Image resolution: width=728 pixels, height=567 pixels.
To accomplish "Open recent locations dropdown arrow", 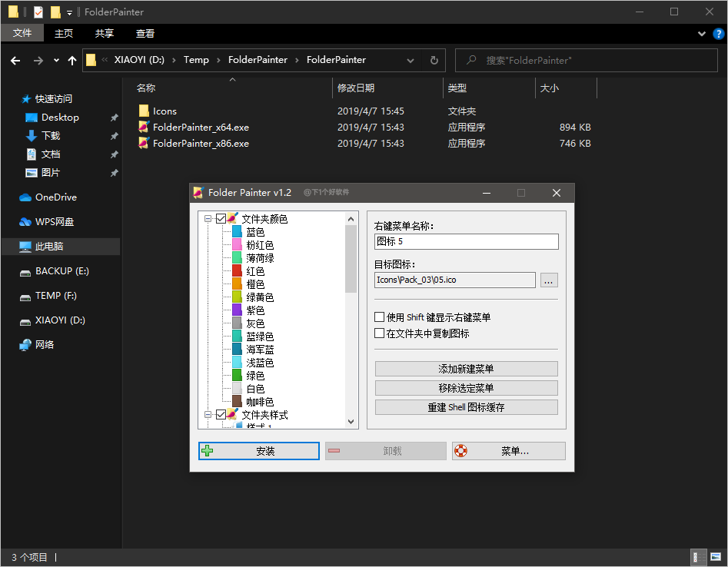I will (x=56, y=61).
